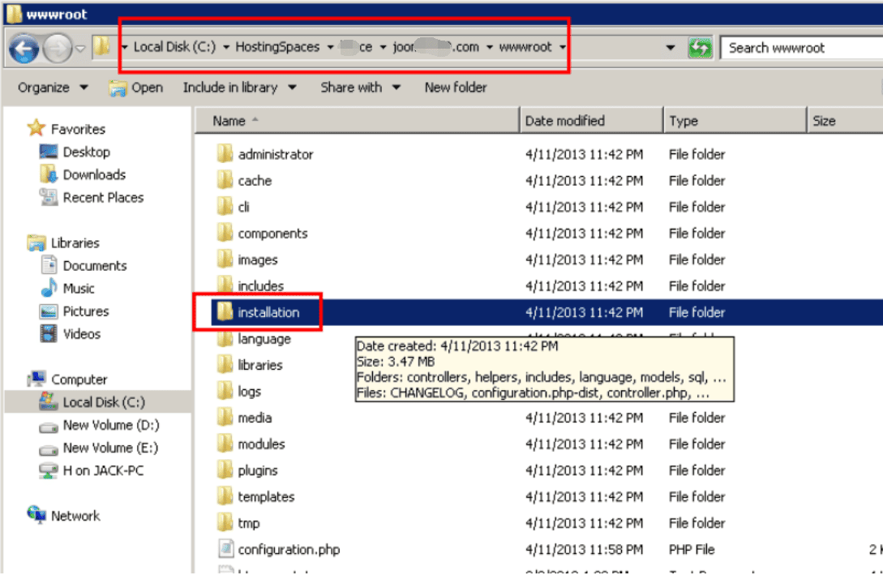This screenshot has width=883, height=588.
Task: Sort by the Size column header
Action: point(845,121)
